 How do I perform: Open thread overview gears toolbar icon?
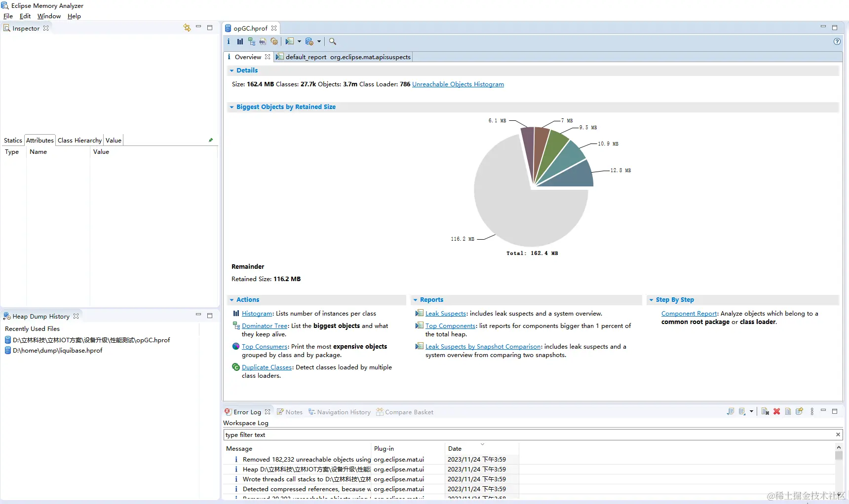click(274, 41)
